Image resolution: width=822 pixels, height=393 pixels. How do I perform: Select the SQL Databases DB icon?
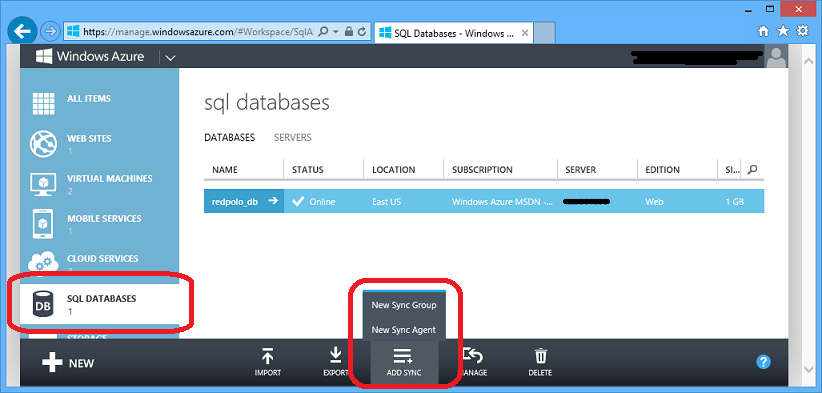point(43,303)
